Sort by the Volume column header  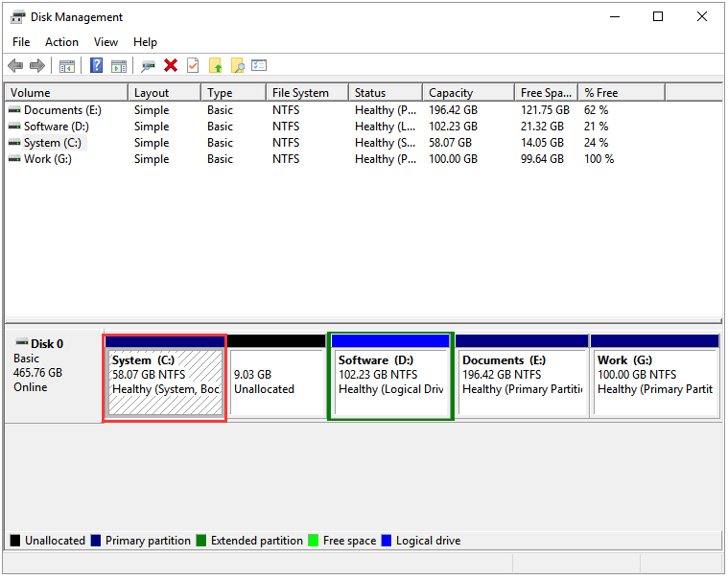point(66,93)
